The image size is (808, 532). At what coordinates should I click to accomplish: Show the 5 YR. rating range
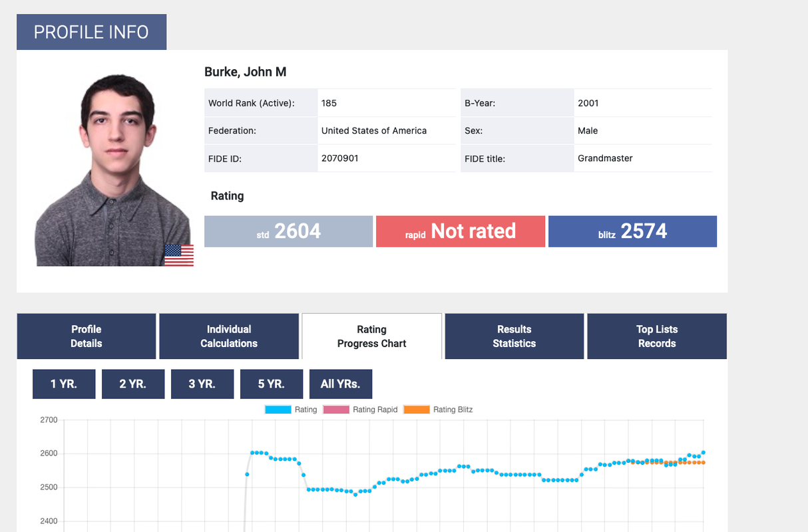[272, 384]
